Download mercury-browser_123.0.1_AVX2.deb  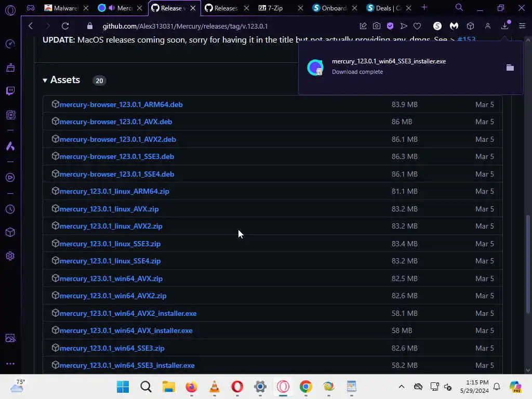(118, 139)
